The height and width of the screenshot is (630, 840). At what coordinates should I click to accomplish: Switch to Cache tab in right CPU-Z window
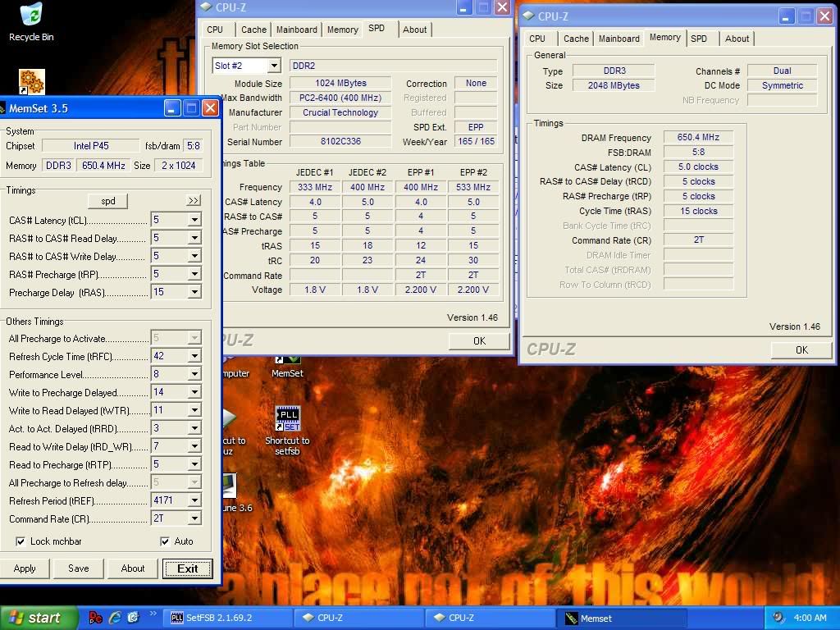tap(576, 39)
